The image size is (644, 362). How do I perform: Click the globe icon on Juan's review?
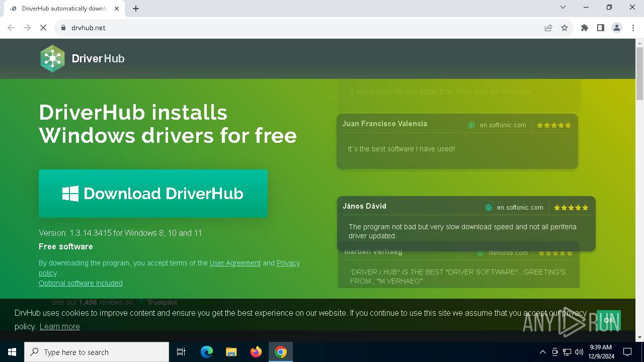pos(471,125)
